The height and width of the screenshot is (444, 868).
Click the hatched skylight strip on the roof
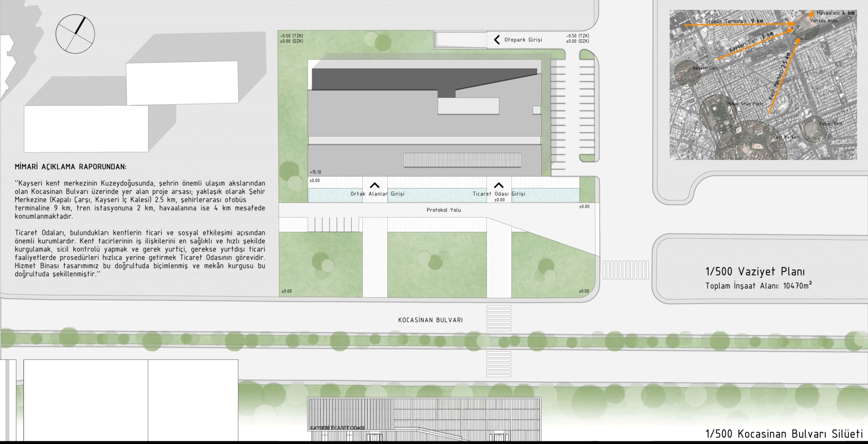(462, 160)
